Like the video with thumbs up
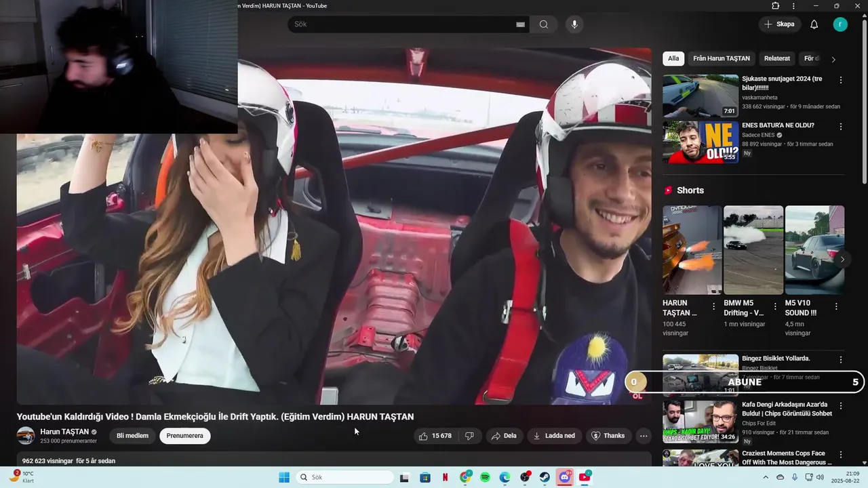Viewport: 868px width, 488px height. coord(435,436)
